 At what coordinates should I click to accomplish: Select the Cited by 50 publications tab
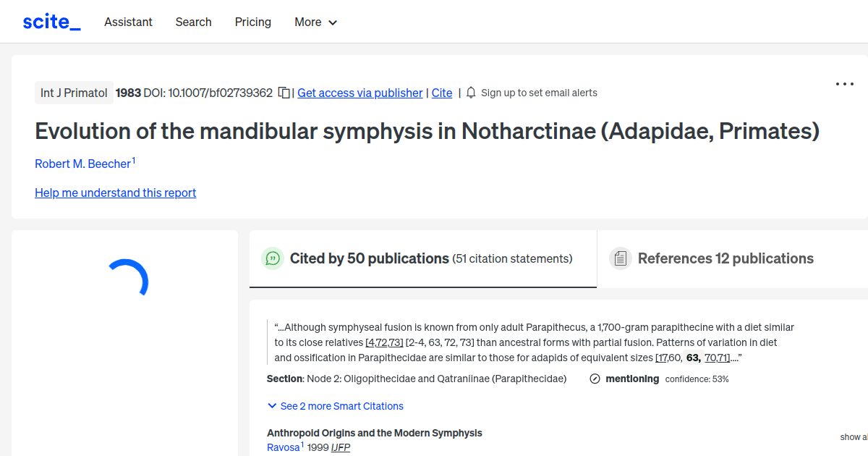click(368, 258)
